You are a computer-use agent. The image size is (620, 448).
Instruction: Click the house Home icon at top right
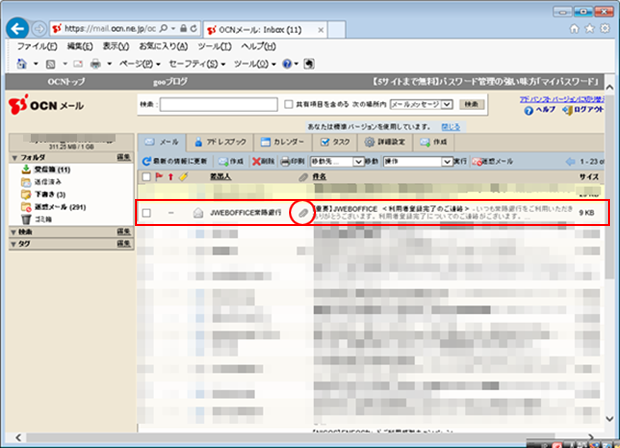tap(575, 28)
